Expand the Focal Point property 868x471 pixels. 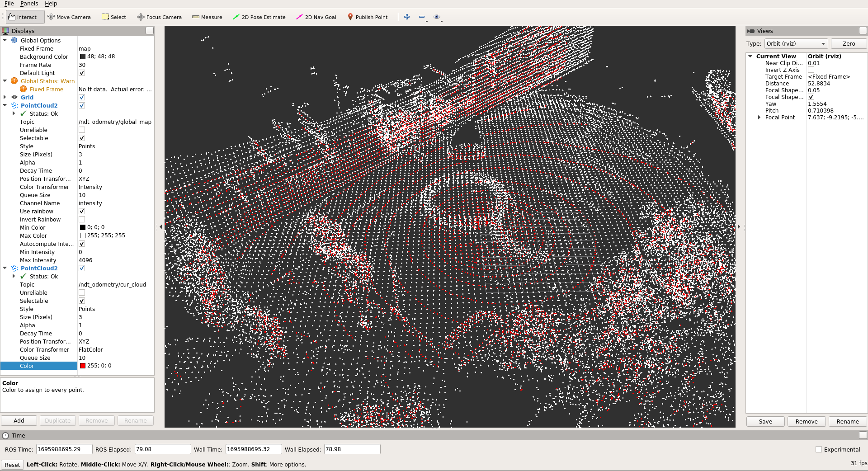click(x=759, y=117)
